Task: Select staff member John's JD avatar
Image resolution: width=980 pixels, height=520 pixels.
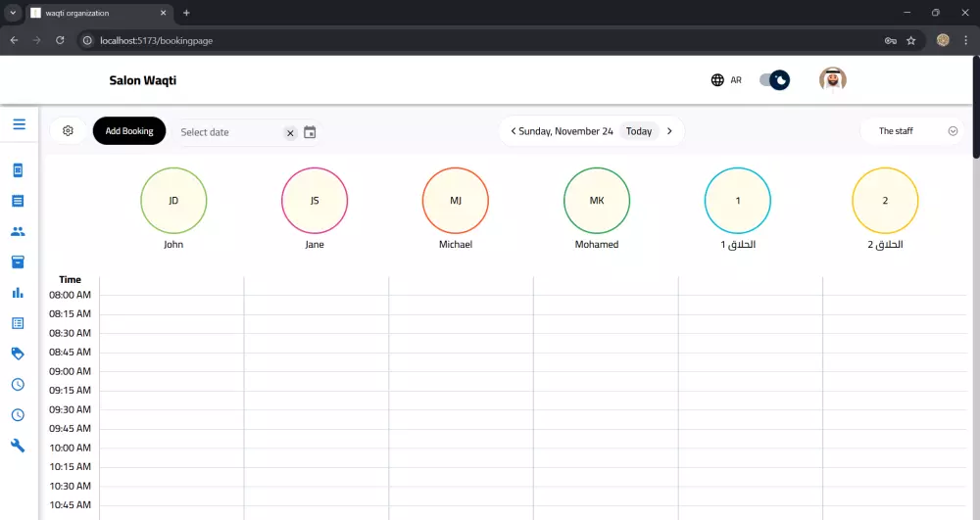Action: 173,201
